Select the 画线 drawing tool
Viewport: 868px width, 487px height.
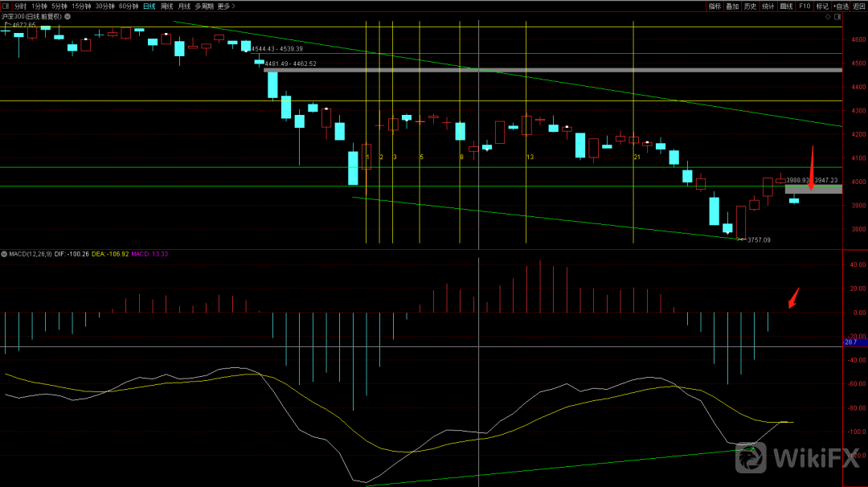[786, 6]
